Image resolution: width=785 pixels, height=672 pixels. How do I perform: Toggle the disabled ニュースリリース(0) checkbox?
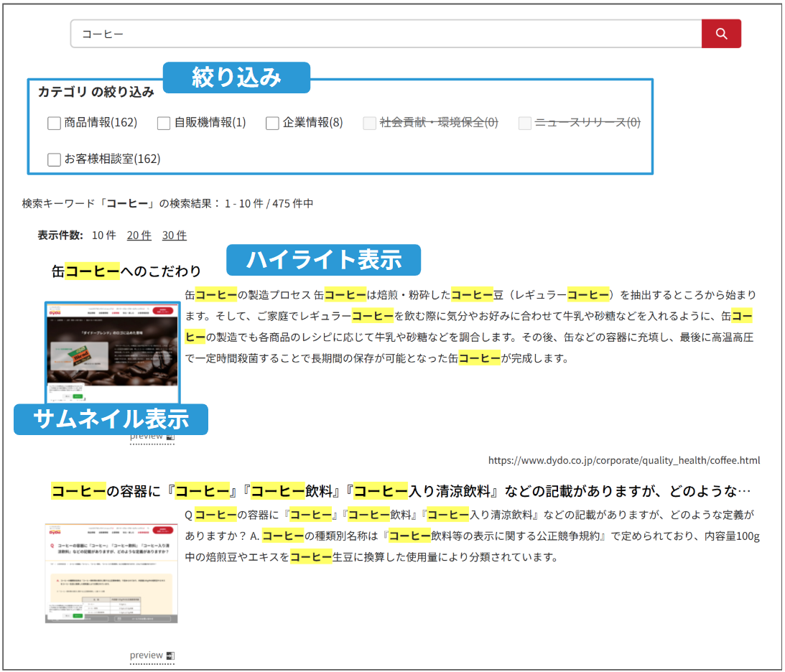[525, 123]
